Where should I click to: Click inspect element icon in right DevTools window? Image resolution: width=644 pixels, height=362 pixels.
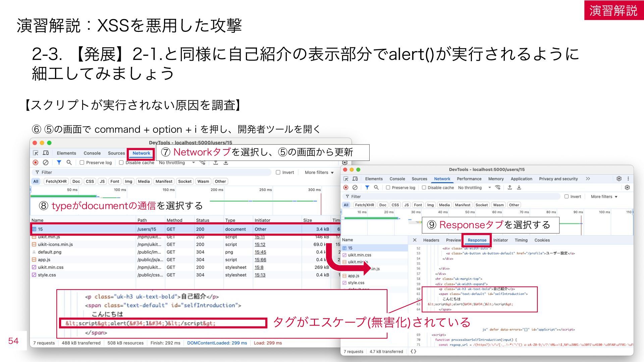pos(346,179)
